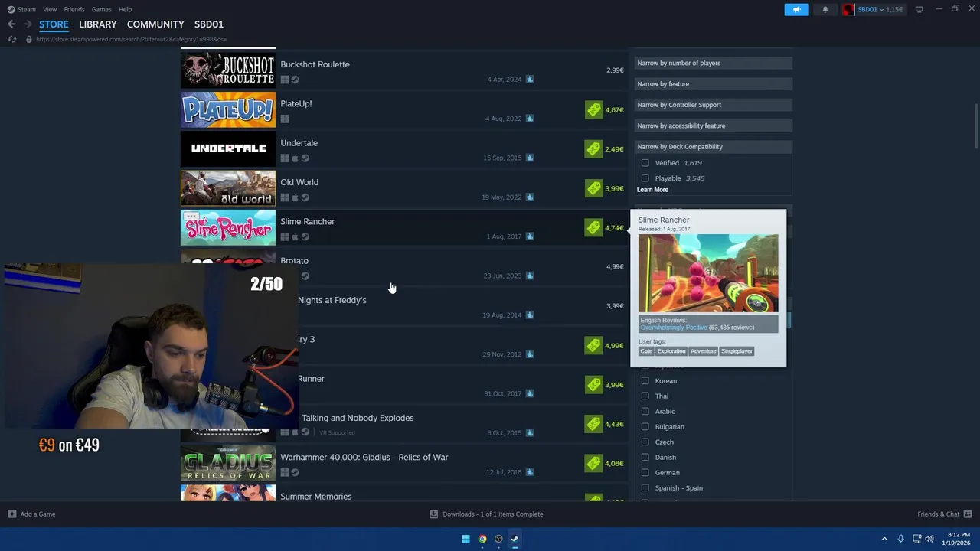Click the Exploration user tag

tap(671, 351)
